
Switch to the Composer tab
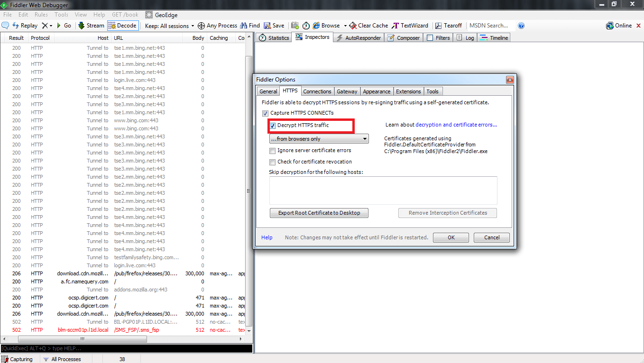404,38
